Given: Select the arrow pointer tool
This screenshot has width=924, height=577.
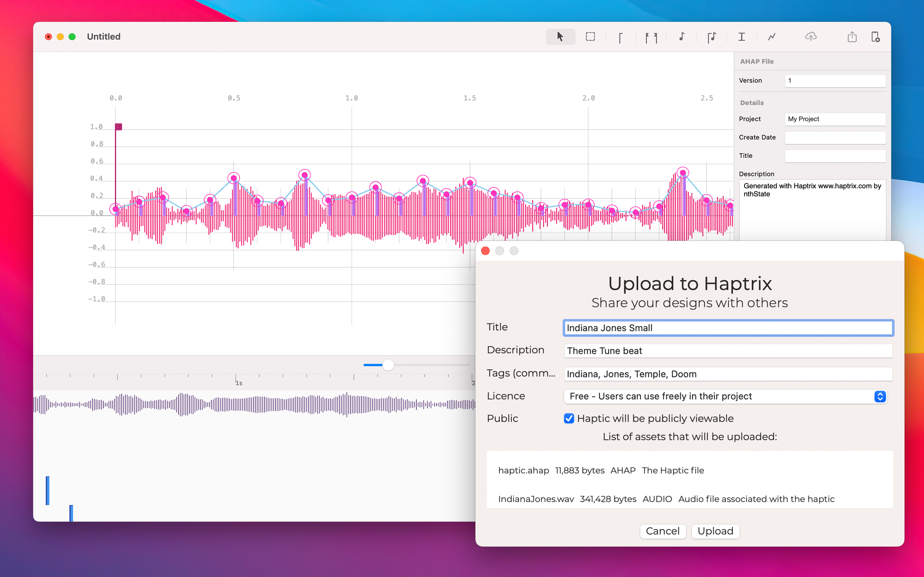Looking at the screenshot, I should 560,37.
